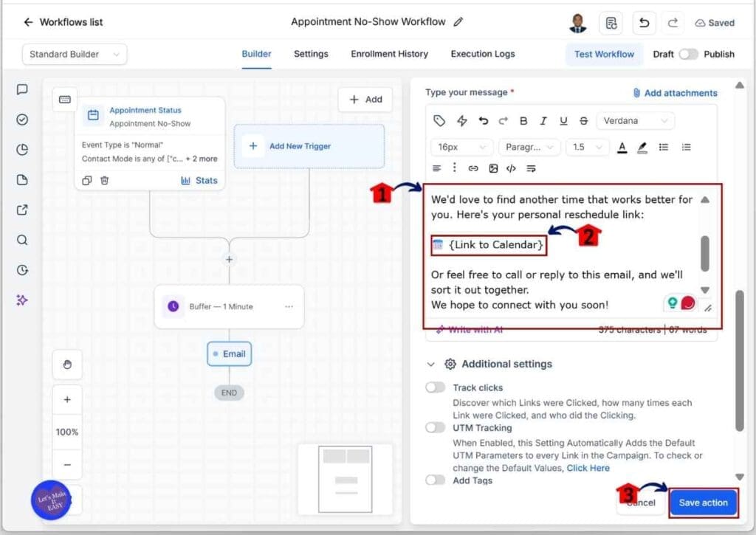
Task: Click the Add button on canvas
Action: pyautogui.click(x=365, y=100)
